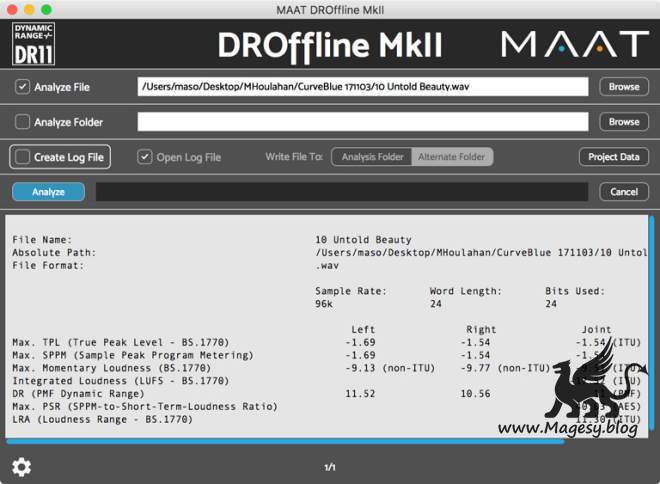Click the 'Max. SPPM' row label
Viewport: 660px width, 484px height.
[133, 355]
